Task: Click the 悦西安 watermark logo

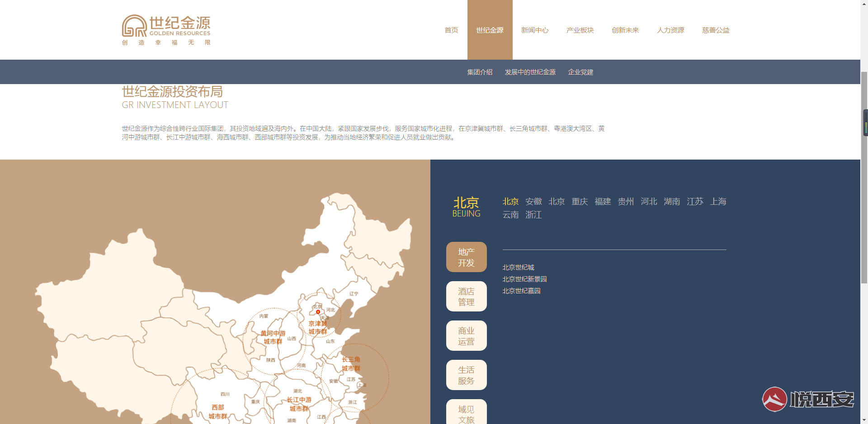Action: pos(808,399)
